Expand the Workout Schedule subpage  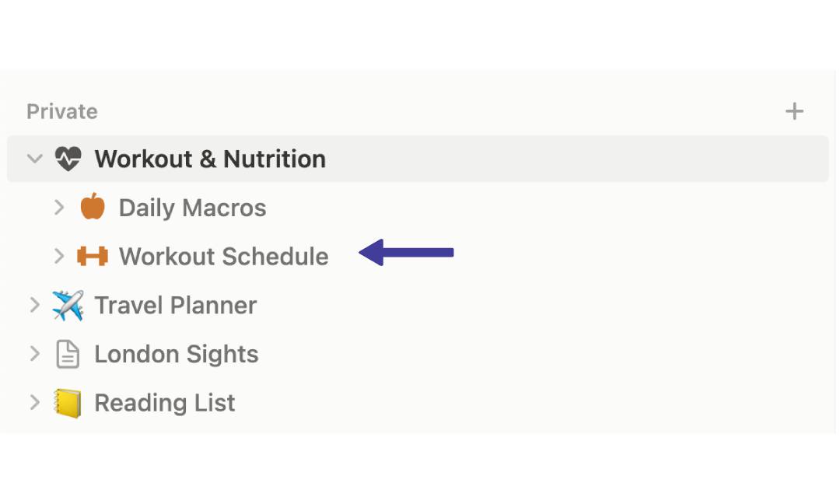coord(58,256)
